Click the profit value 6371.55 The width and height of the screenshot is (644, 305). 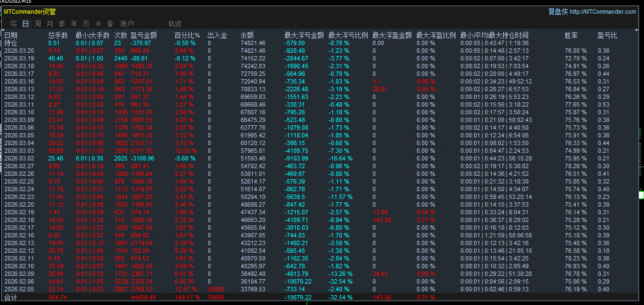tap(142, 151)
